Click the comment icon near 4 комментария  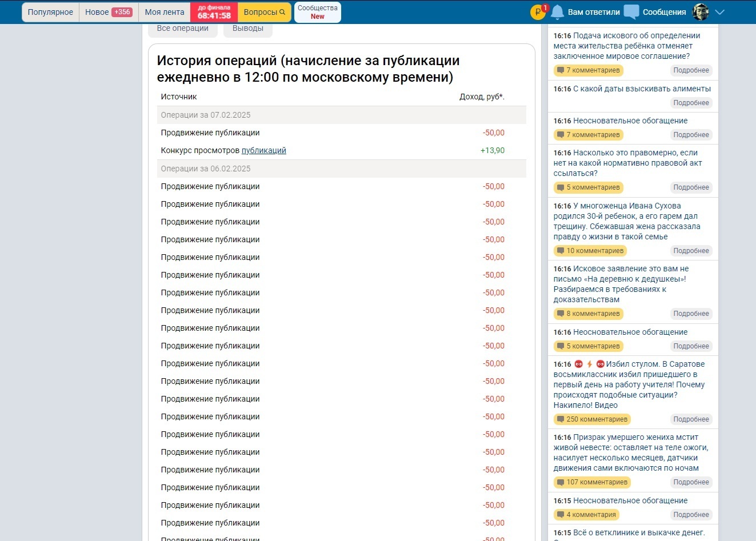tap(559, 514)
